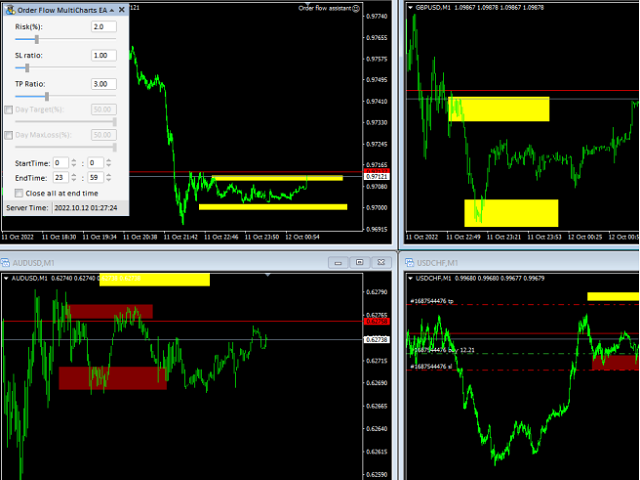Click the Server Time value 2022.10.12 01:27:24
The image size is (640, 480).
(x=86, y=208)
